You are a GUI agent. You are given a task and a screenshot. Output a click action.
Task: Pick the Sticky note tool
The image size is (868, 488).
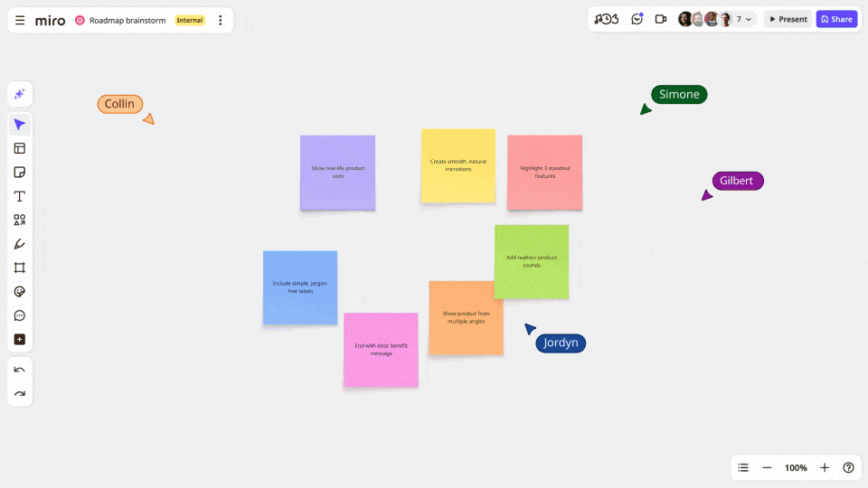click(20, 172)
